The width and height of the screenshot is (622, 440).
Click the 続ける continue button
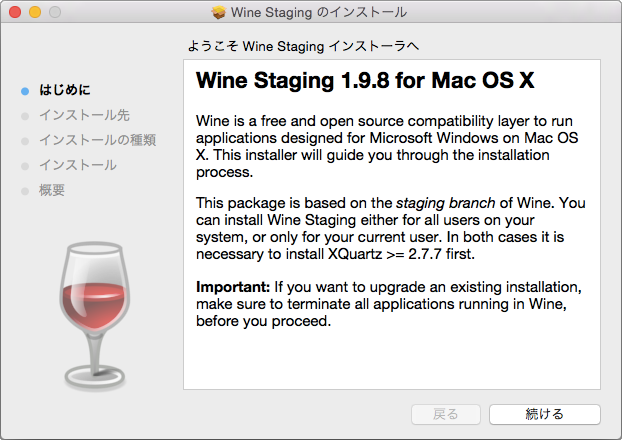click(545, 414)
